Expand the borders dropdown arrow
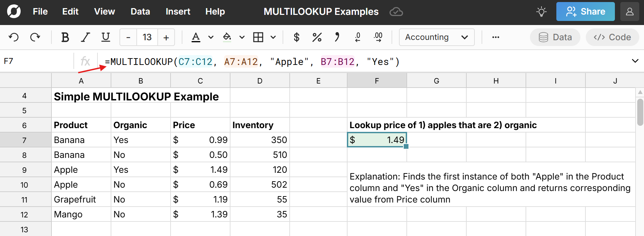The width and height of the screenshot is (644, 236). [273, 37]
